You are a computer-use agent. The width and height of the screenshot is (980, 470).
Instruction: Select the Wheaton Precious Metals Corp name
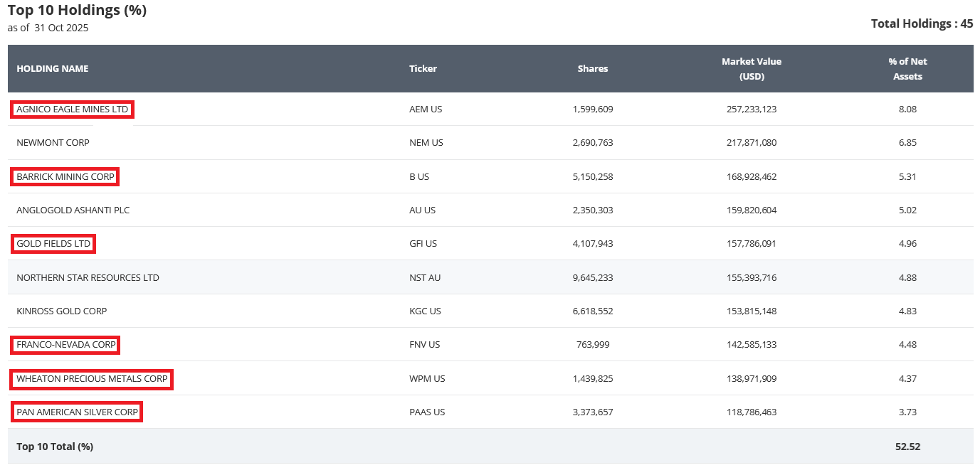[92, 379]
